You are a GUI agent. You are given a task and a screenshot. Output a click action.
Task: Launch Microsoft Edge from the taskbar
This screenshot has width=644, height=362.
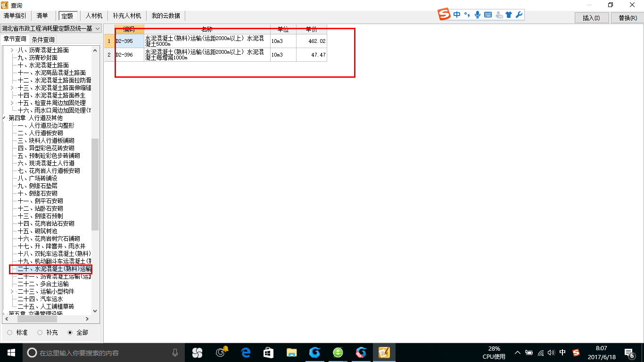pyautogui.click(x=246, y=353)
